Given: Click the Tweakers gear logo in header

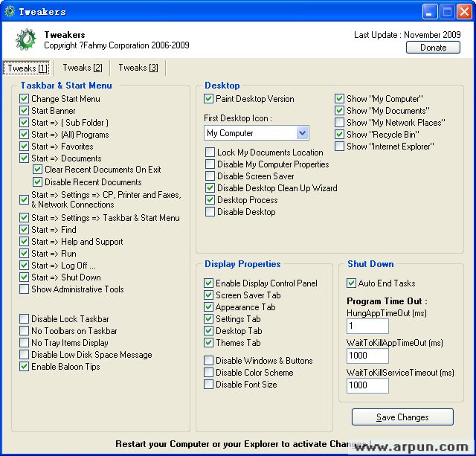Looking at the screenshot, I should click(x=26, y=39).
